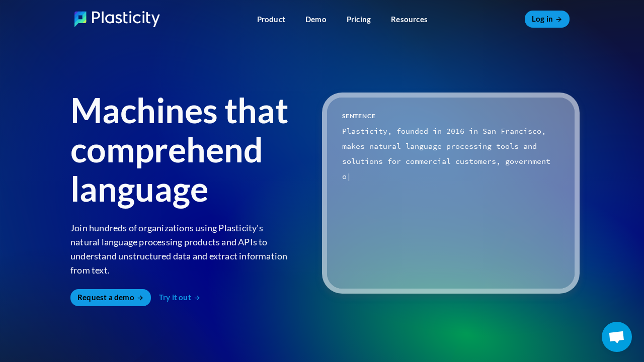Click the arrow next to Try it out
The width and height of the screenshot is (644, 362).
[197, 298]
